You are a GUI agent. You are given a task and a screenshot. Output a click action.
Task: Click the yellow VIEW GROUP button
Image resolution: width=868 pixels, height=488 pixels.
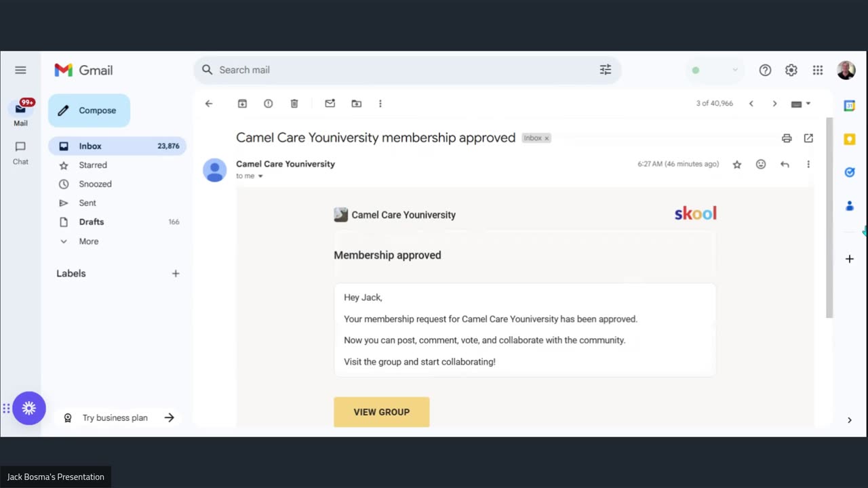point(381,411)
